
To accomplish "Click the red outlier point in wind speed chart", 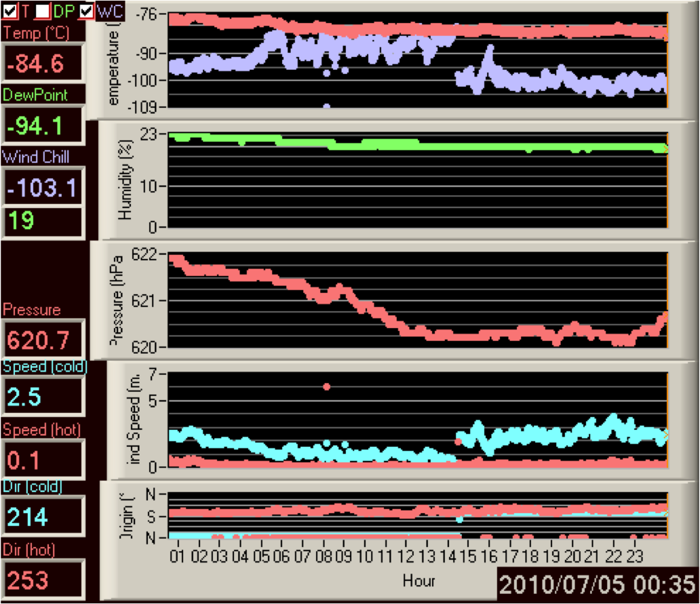I will pos(326,386).
